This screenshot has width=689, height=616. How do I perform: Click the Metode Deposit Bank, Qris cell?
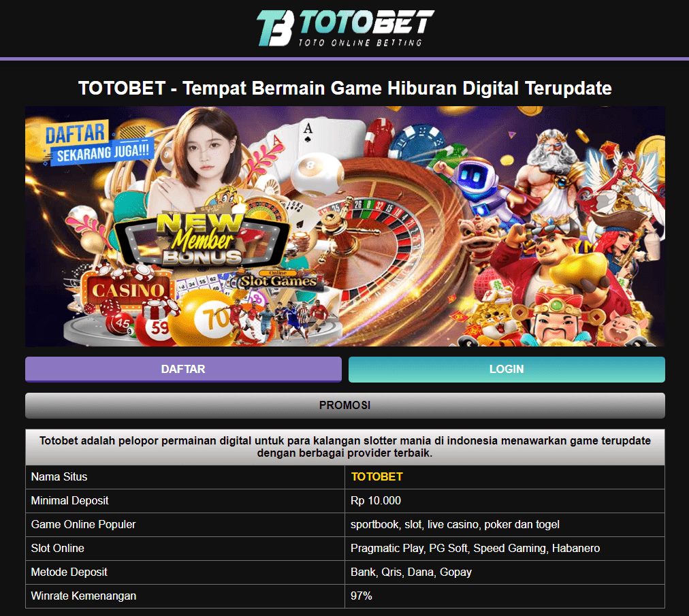click(x=505, y=572)
